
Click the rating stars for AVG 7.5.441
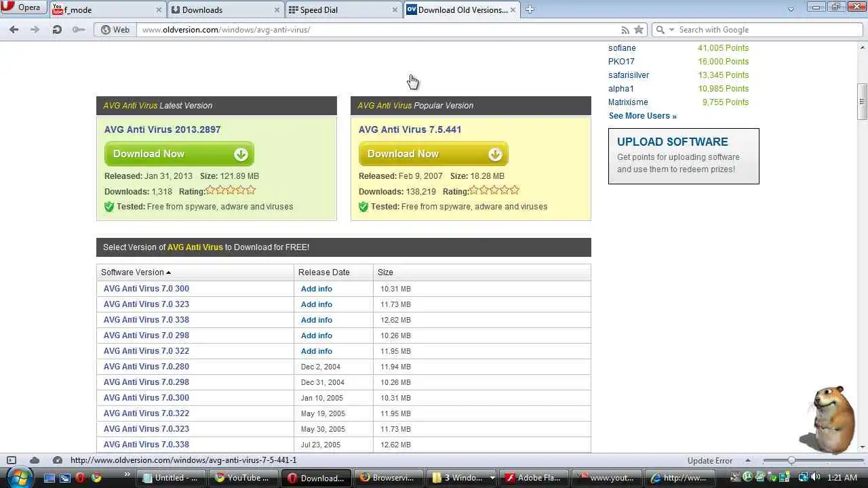click(x=494, y=190)
